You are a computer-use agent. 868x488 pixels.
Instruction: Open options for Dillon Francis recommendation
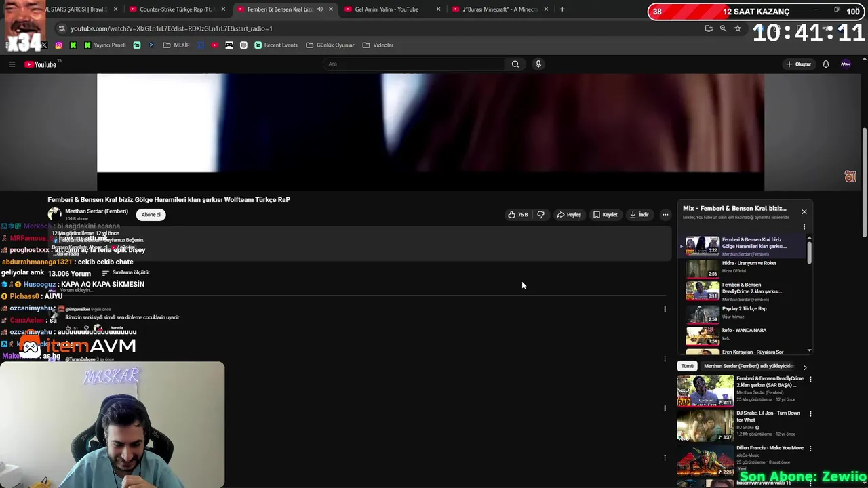[x=810, y=449]
